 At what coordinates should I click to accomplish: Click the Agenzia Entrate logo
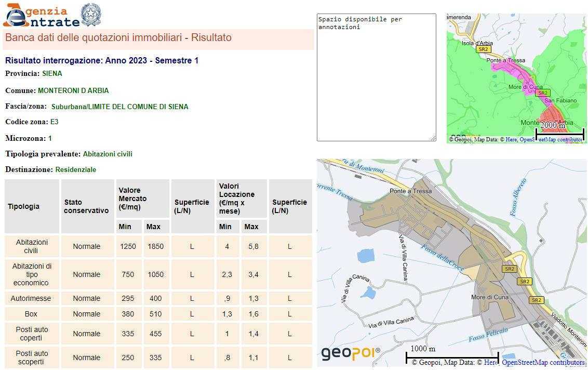41,16
